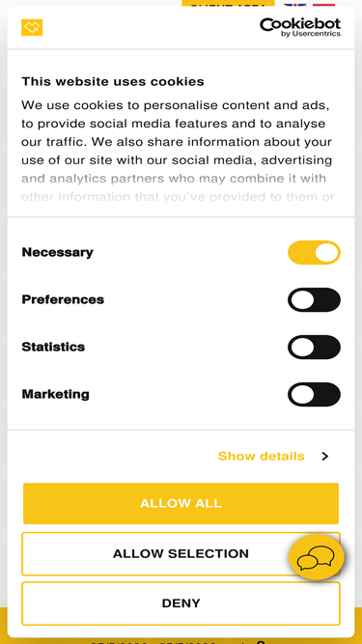Click the red flag language icon
The height and width of the screenshot is (644, 362).
click(323, 4)
